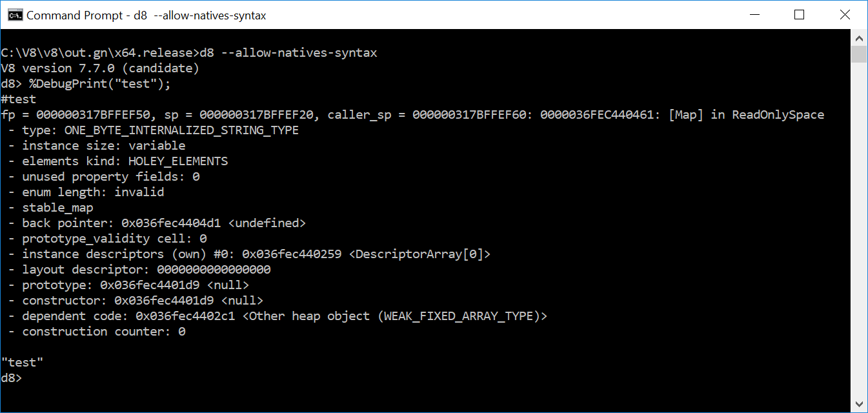Viewport: 868px width, 413px height.
Task: Click the scrollbar down arrow
Action: (x=860, y=403)
